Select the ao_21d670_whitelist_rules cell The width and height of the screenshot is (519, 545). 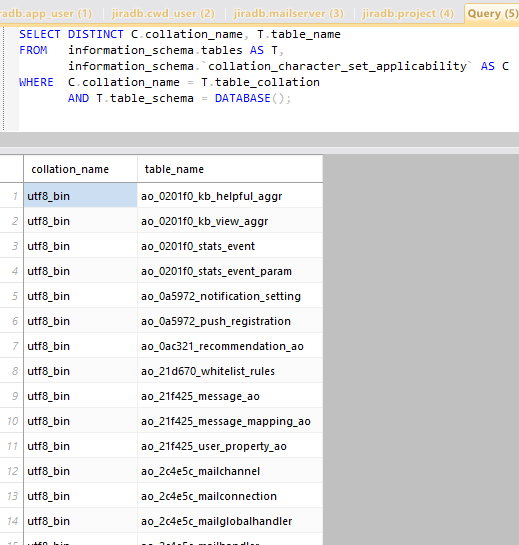tap(230, 371)
